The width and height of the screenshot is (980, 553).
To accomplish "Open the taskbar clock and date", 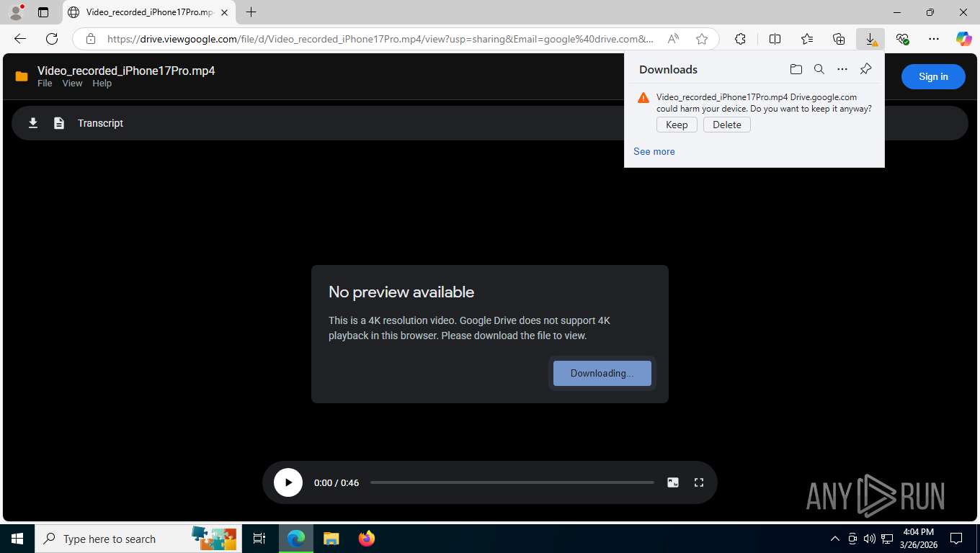I will coord(917,539).
